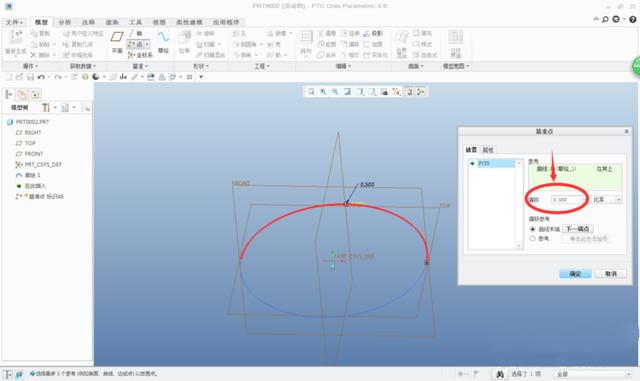Click the Help question mark icon
Image resolution: width=640 pixels, height=381 pixels.
coord(633,19)
